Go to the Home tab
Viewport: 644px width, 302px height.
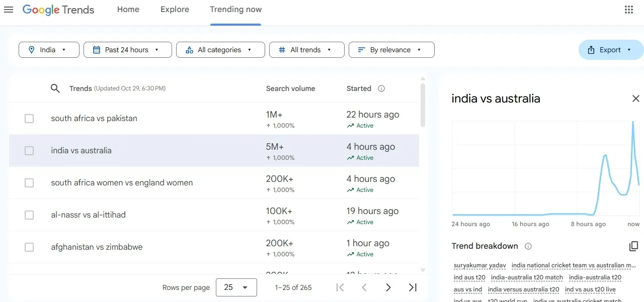128,10
